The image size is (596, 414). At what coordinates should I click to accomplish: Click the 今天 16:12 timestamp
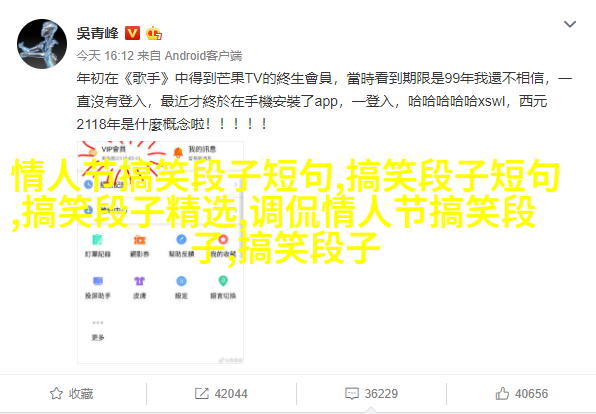(105, 56)
